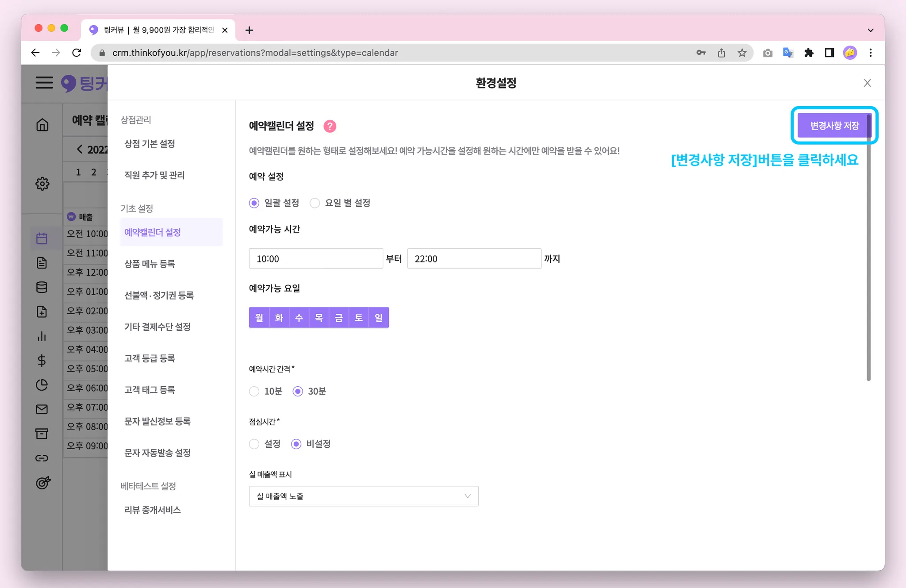This screenshot has width=906, height=588.
Task: Click the 22:00 end time field
Action: tap(474, 259)
